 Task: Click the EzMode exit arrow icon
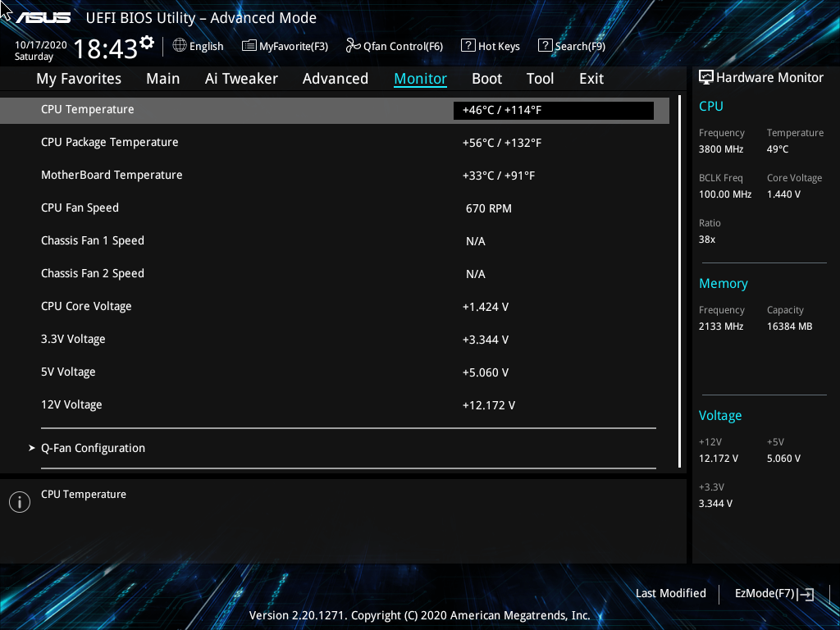(806, 594)
